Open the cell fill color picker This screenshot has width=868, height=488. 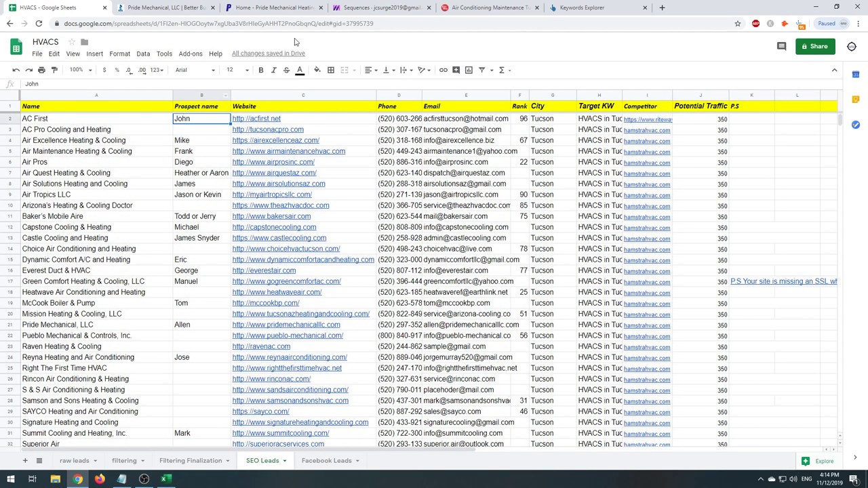317,70
